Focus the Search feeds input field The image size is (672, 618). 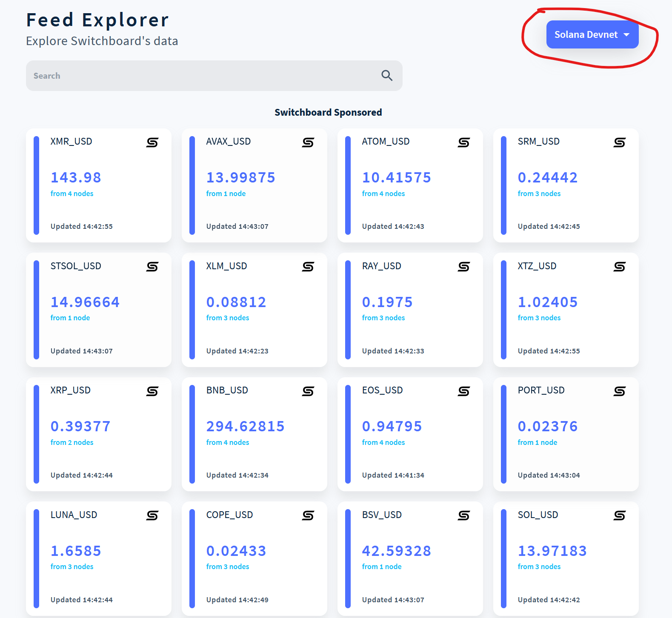[214, 76]
